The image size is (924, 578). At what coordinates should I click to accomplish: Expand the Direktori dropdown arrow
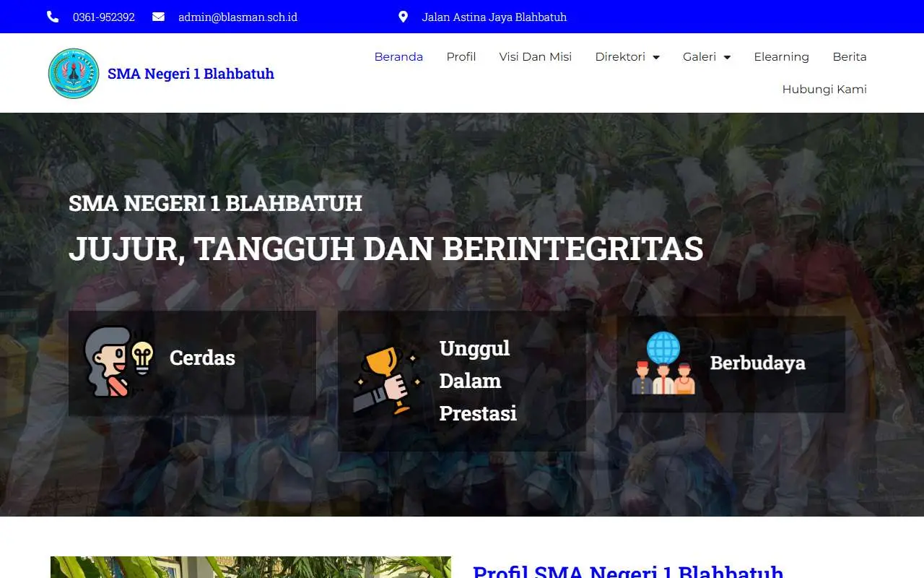click(x=656, y=57)
